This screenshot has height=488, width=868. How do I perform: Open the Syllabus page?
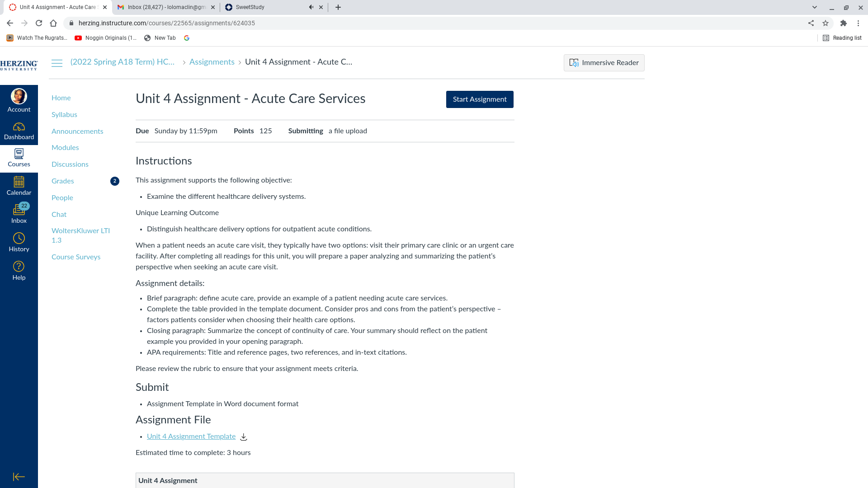(64, 115)
